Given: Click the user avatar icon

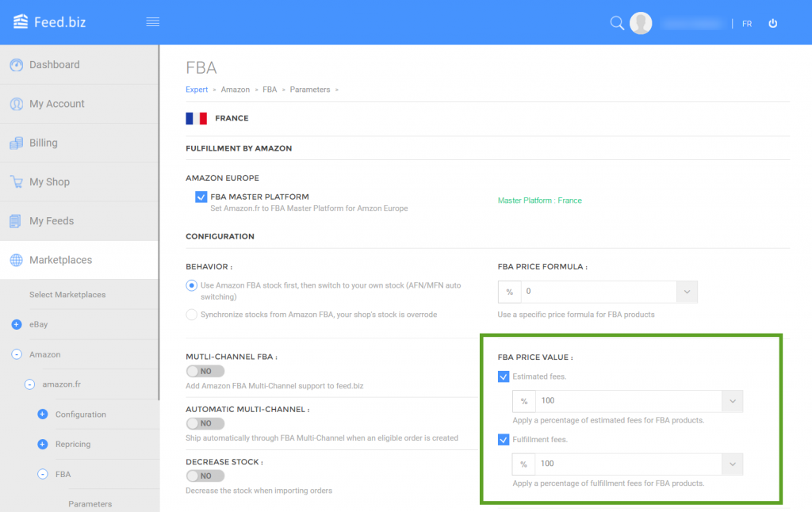Looking at the screenshot, I should pos(641,23).
